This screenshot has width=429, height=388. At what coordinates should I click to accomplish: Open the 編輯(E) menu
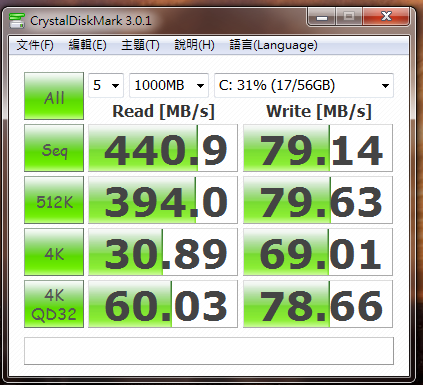(87, 45)
